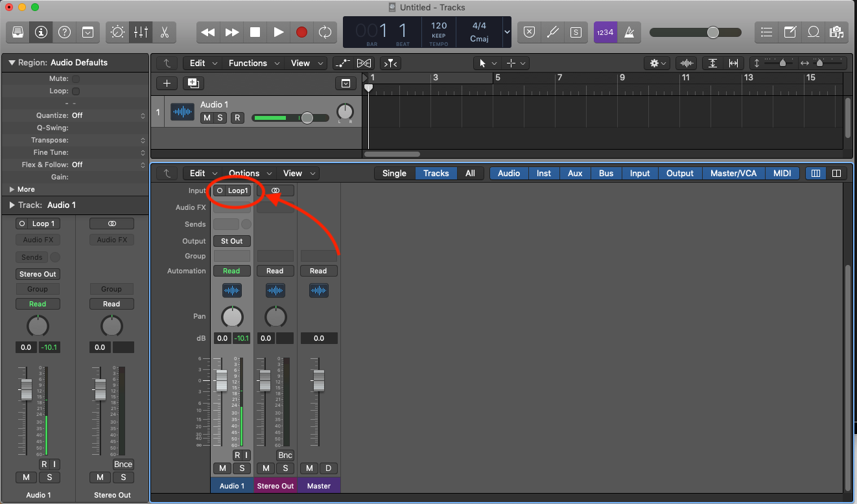Toggle Show Automation button in Tracks area

343,63
